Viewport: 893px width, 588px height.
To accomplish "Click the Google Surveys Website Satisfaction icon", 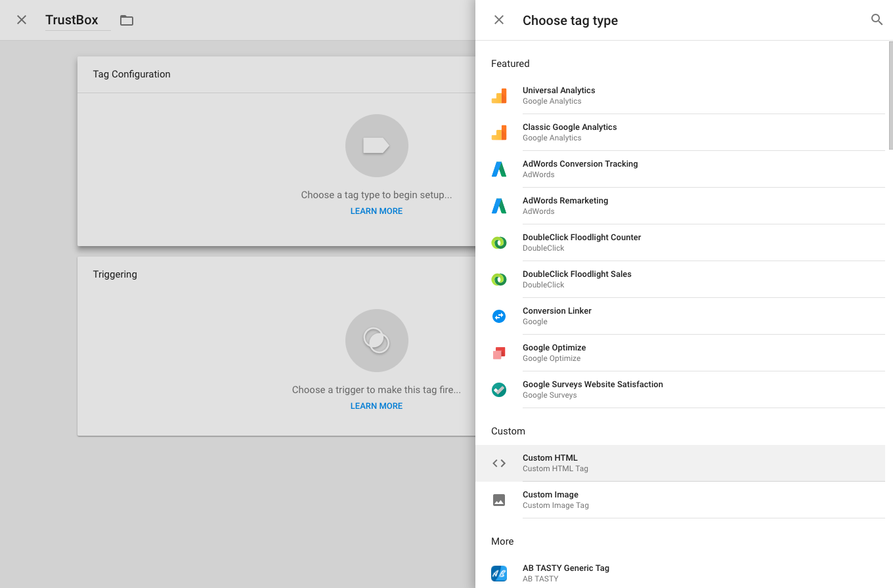I will 499,389.
